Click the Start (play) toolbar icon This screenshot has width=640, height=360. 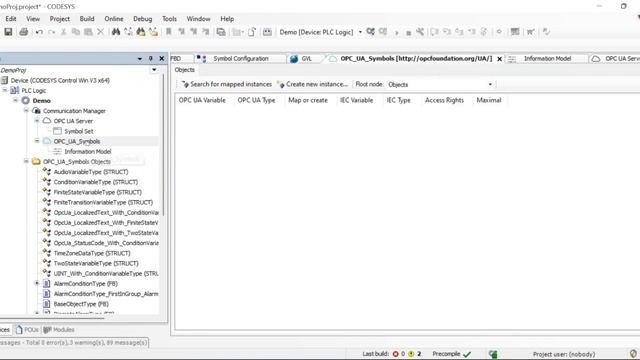396,32
